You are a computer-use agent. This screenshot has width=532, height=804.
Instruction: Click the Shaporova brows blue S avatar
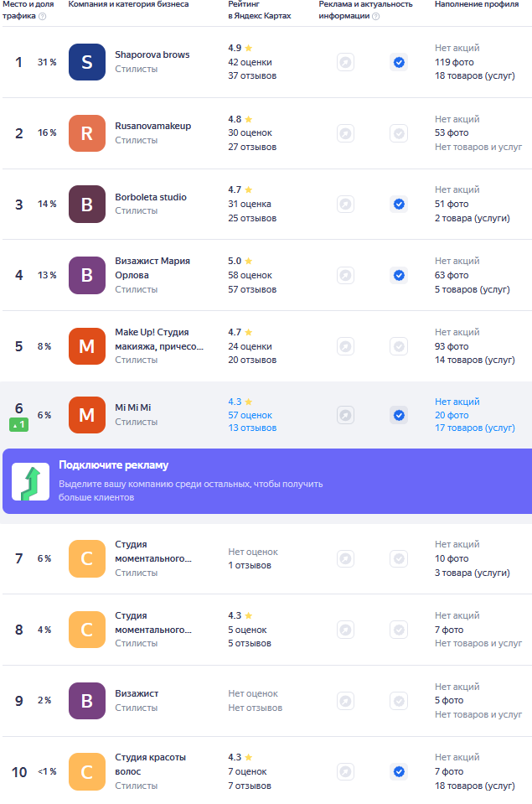point(87,62)
